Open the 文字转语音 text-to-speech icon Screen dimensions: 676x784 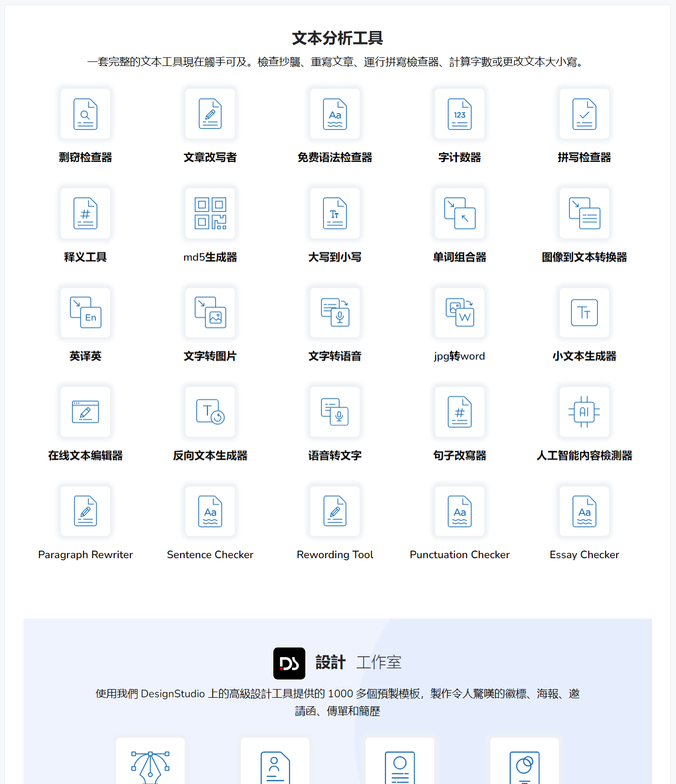tap(335, 313)
